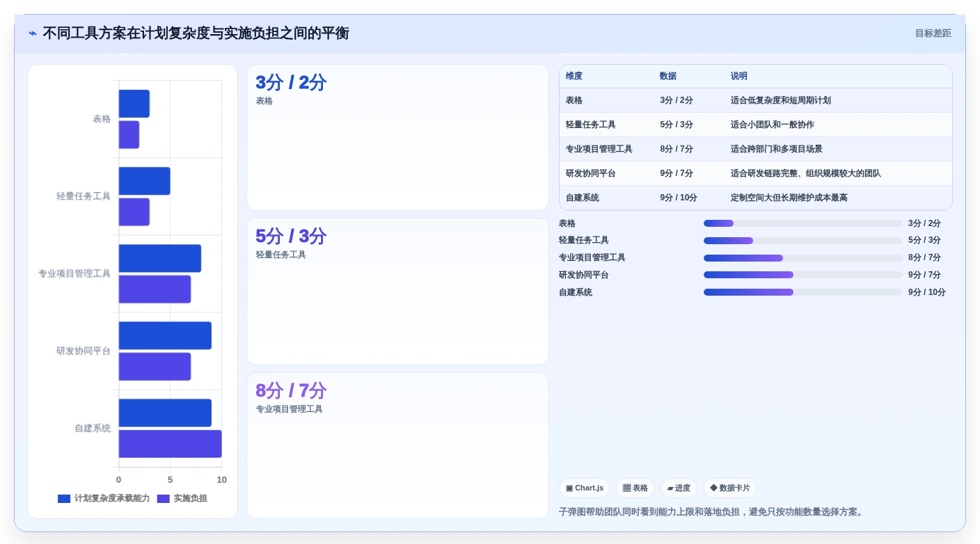Screen dimensions: 980x544
Task: Toggle the 实施负担 legend entry
Action: point(182,499)
